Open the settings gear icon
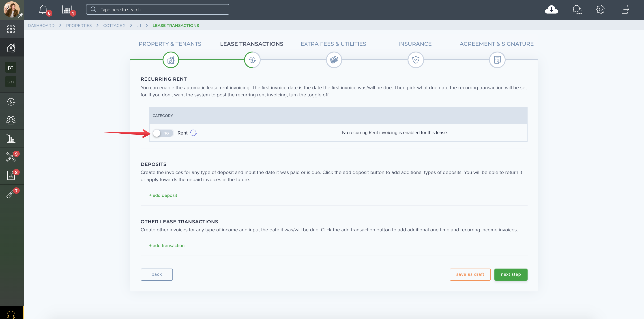The image size is (644, 319). coord(601,9)
